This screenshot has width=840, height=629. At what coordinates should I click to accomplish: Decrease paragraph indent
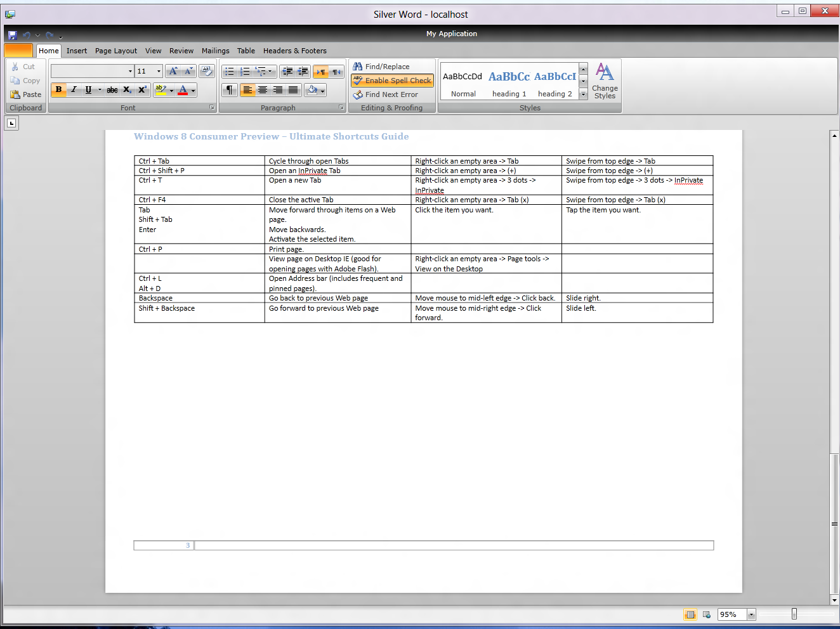coord(287,71)
